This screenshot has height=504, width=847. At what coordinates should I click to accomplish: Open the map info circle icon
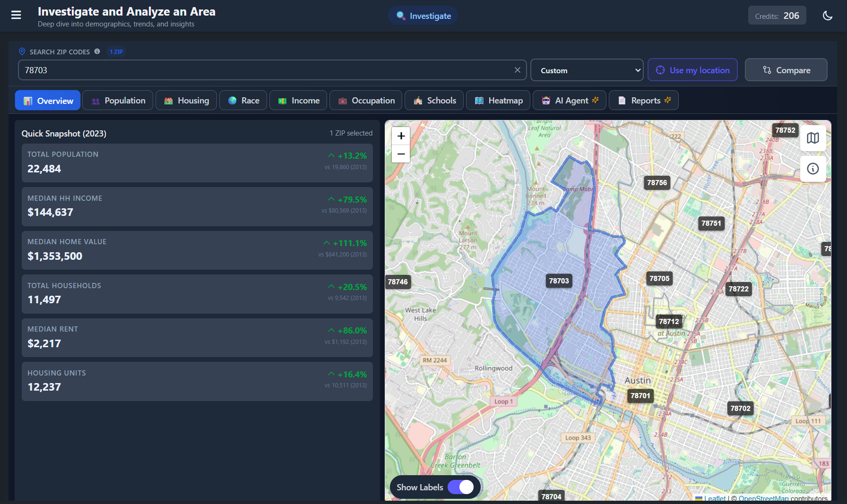click(x=813, y=169)
